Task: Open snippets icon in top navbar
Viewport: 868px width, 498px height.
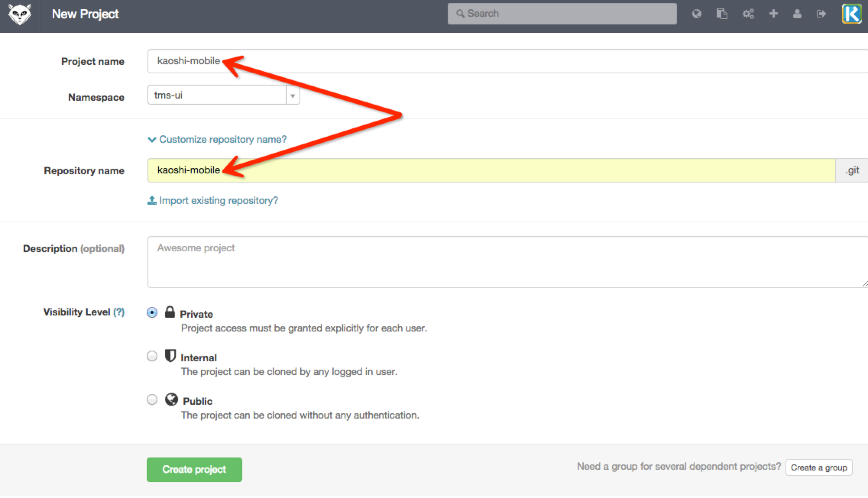Action: pyautogui.click(x=722, y=14)
